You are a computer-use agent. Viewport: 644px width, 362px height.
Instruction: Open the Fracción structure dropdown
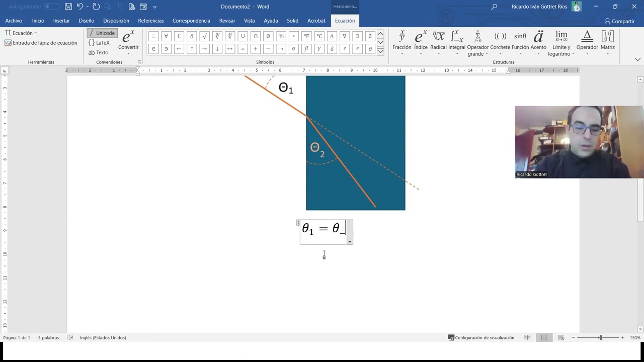coord(401,42)
